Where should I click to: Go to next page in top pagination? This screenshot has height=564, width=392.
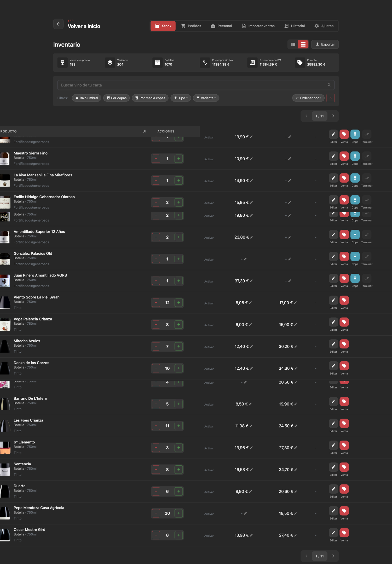coord(333,116)
